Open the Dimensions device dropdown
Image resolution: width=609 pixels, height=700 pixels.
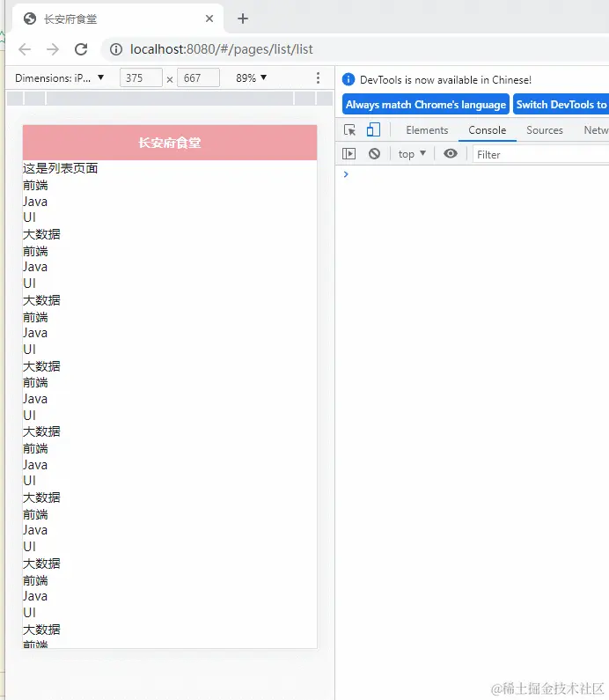[x=59, y=78]
